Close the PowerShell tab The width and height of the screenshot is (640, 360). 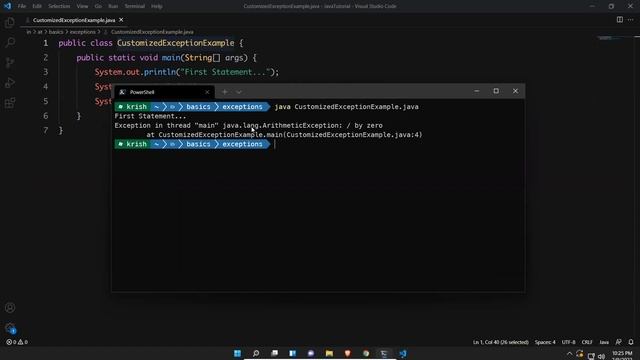(x=207, y=92)
